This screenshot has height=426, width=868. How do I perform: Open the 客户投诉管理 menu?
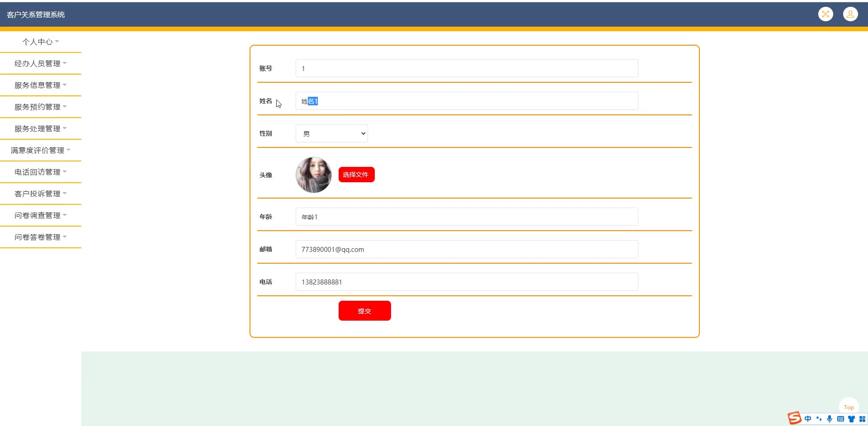(x=41, y=194)
